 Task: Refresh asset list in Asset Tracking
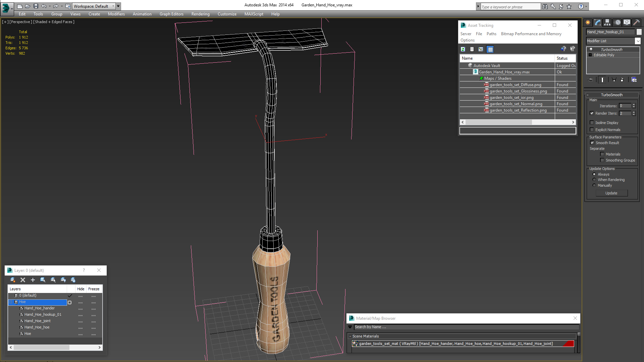463,49
